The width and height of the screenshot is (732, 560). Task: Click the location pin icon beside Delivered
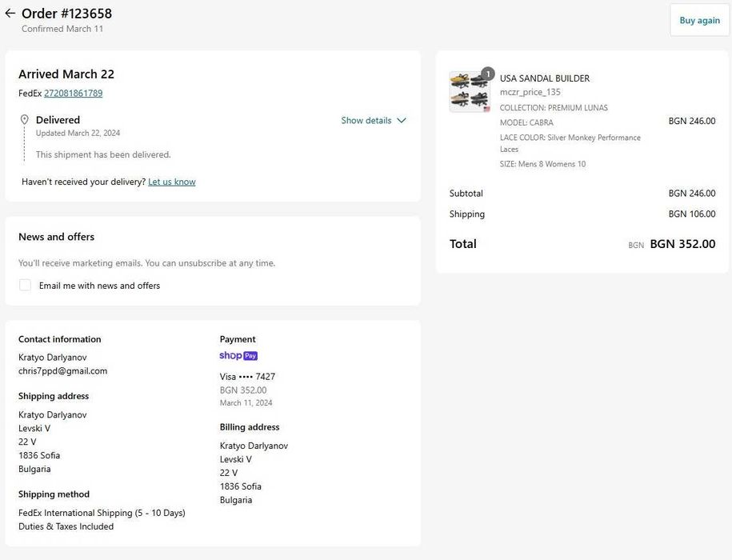pos(25,120)
